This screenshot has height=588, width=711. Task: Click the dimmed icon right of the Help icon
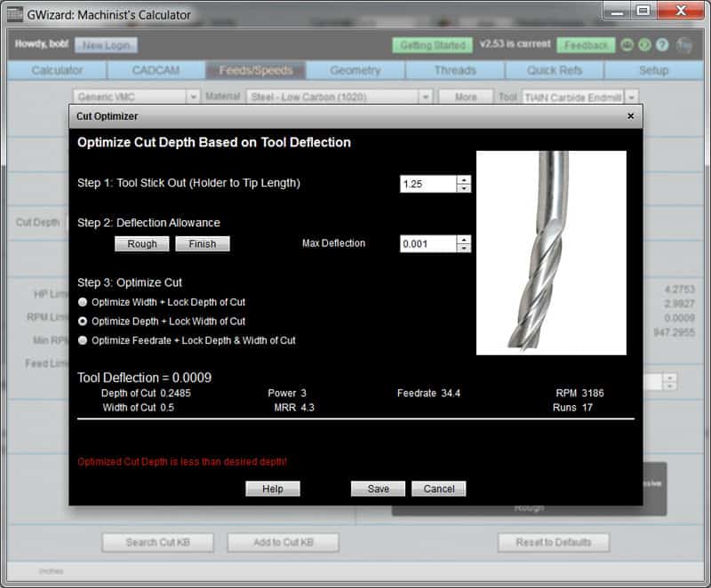[x=683, y=44]
